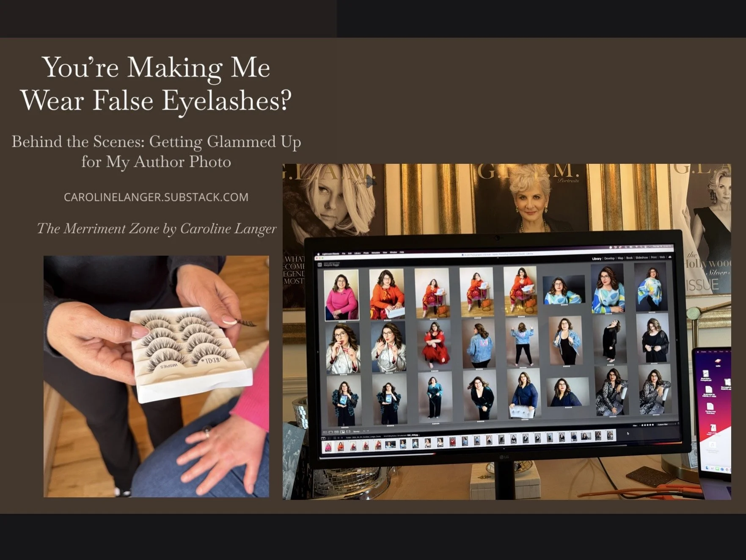746x560 pixels.
Task: Switch to the Slideshow module
Action: (641, 257)
